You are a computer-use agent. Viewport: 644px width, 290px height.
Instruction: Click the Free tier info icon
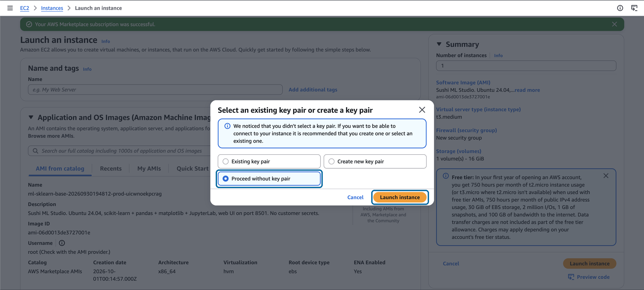click(446, 176)
